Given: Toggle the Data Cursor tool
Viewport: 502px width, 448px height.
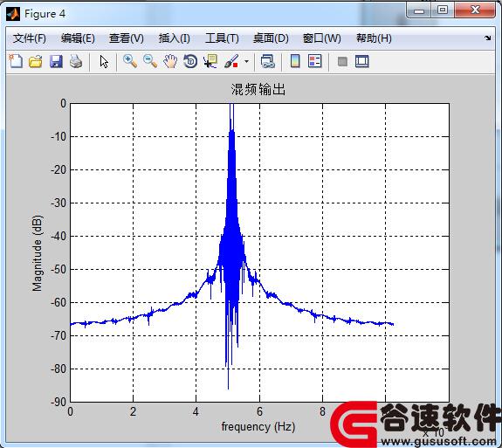Looking at the screenshot, I should [210, 61].
